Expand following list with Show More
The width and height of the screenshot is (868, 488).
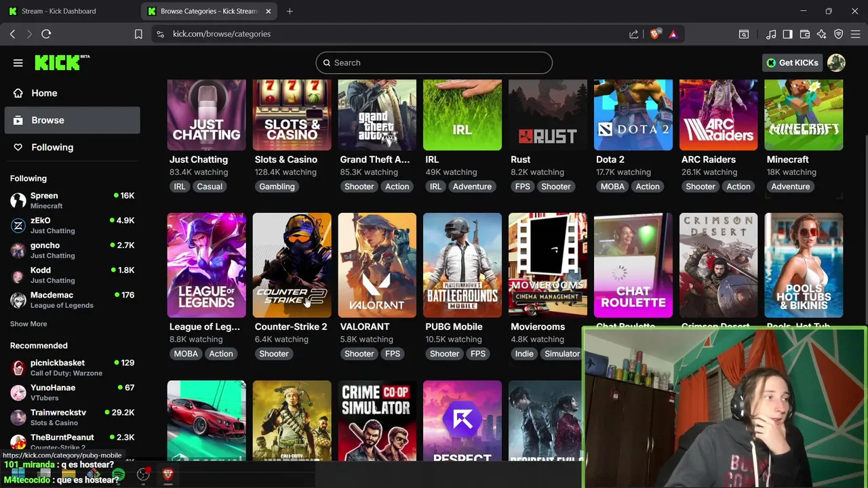pyautogui.click(x=28, y=324)
